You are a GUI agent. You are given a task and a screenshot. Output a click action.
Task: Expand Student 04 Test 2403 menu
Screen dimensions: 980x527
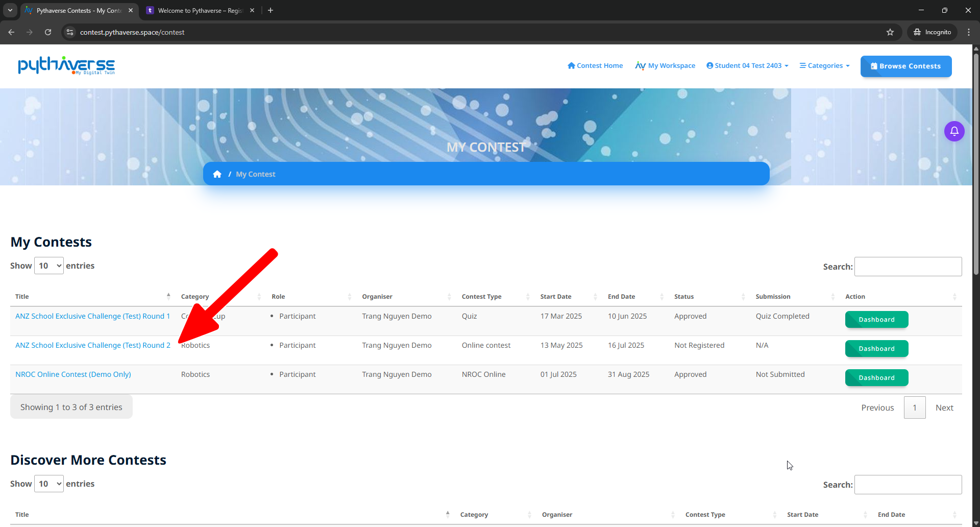coord(747,65)
